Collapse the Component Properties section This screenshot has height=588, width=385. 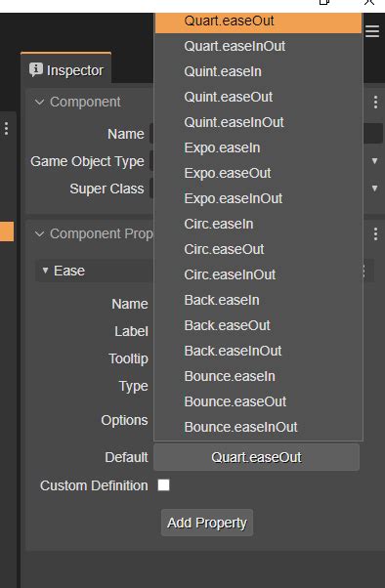coord(39,234)
